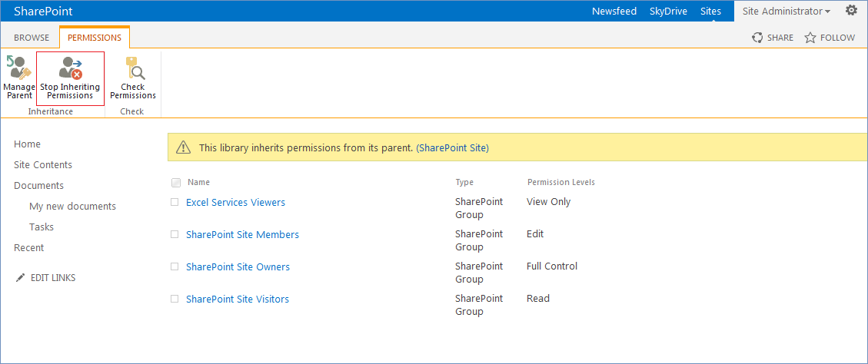The image size is (868, 364).
Task: Click Stop Inheriting Permissions icon
Action: [x=70, y=68]
